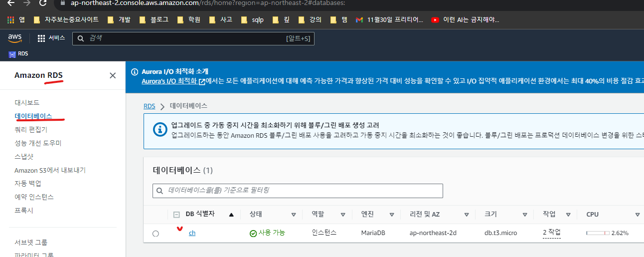
Task: Sort by 리전 및 AZ column arrow
Action: pyautogui.click(x=467, y=215)
